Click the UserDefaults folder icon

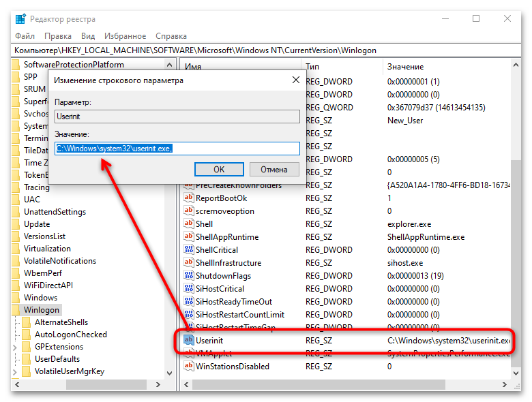coord(26,358)
